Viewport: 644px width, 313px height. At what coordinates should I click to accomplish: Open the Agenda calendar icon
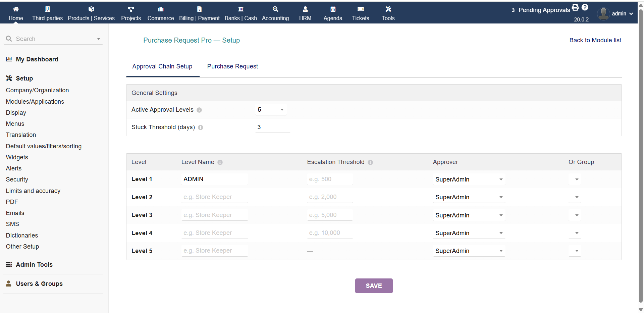pyautogui.click(x=333, y=9)
